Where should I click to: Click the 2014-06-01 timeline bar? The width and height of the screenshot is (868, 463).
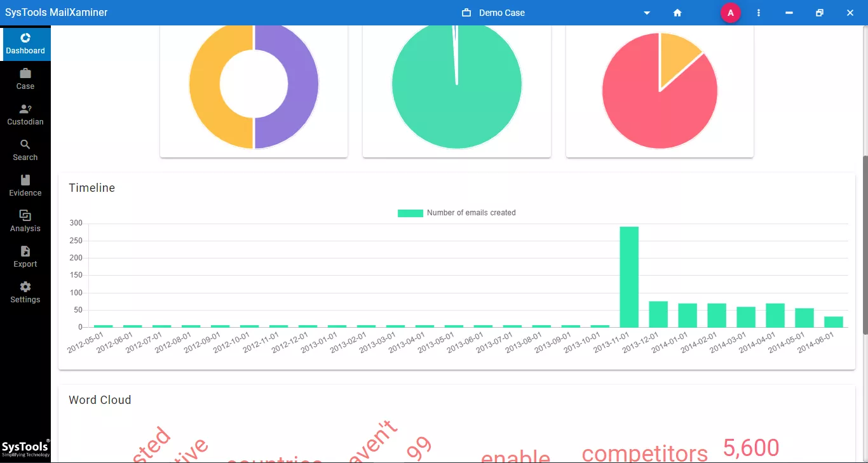tap(834, 322)
